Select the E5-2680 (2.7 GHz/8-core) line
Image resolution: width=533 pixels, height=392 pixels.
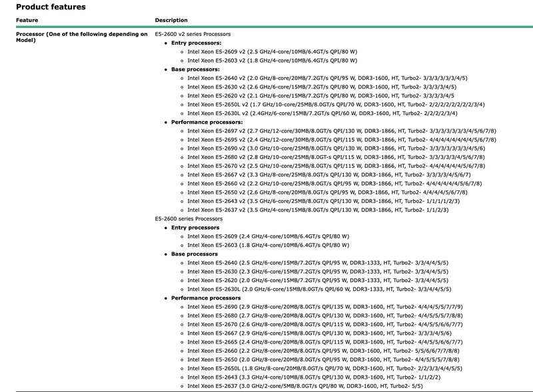[325, 315]
